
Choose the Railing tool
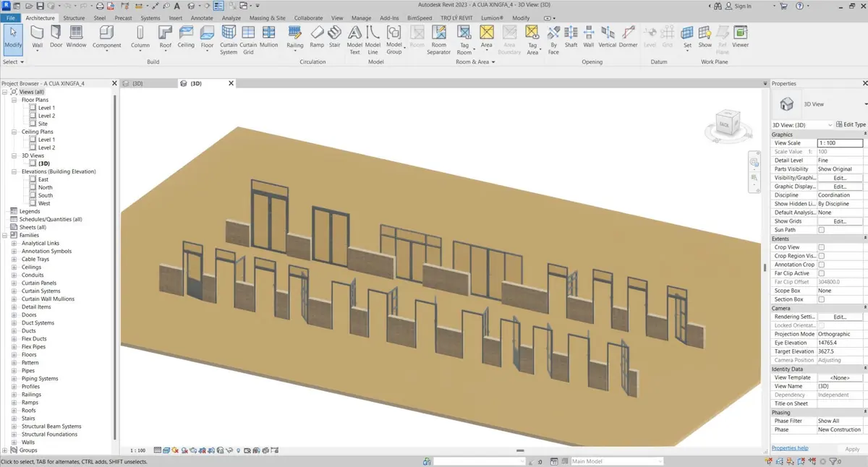pyautogui.click(x=295, y=37)
